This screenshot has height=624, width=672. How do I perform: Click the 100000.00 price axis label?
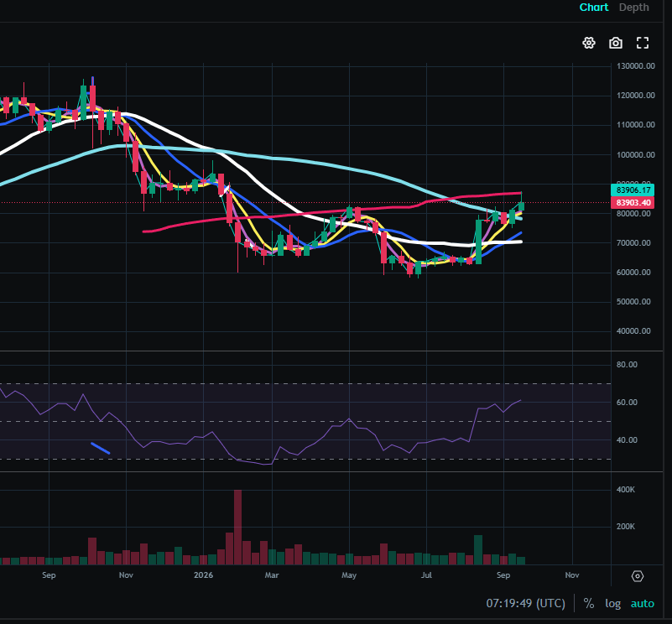click(636, 154)
